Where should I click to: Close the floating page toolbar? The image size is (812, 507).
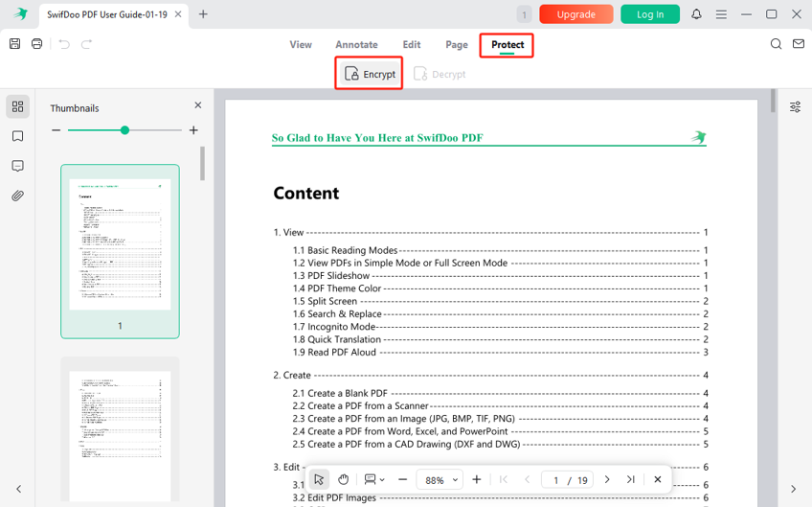[657, 479]
